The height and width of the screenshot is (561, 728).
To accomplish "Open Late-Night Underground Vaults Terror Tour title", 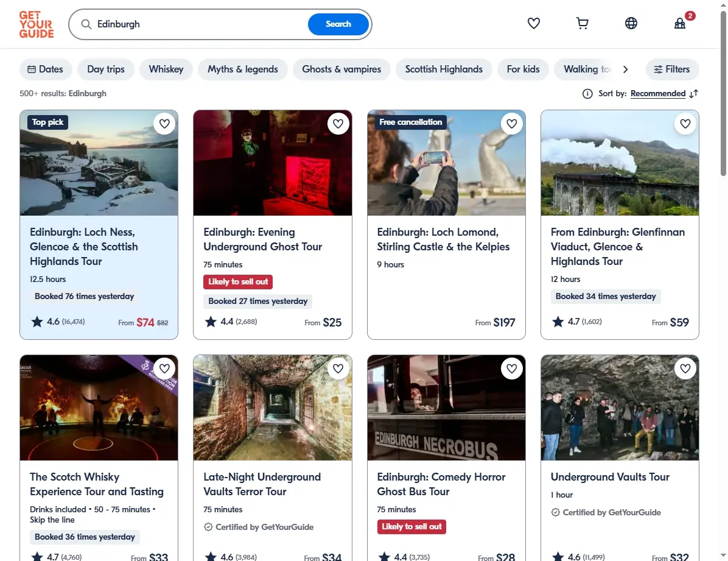I will (262, 484).
